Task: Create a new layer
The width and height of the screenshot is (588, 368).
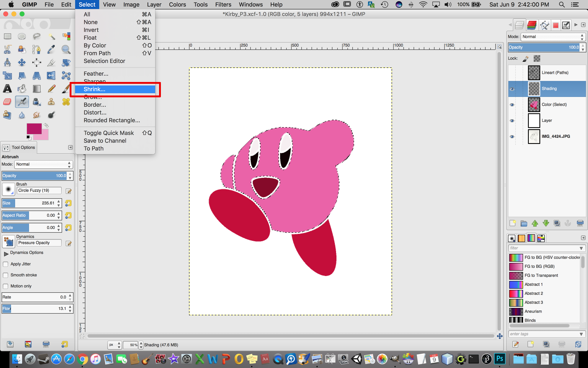Action: [512, 223]
